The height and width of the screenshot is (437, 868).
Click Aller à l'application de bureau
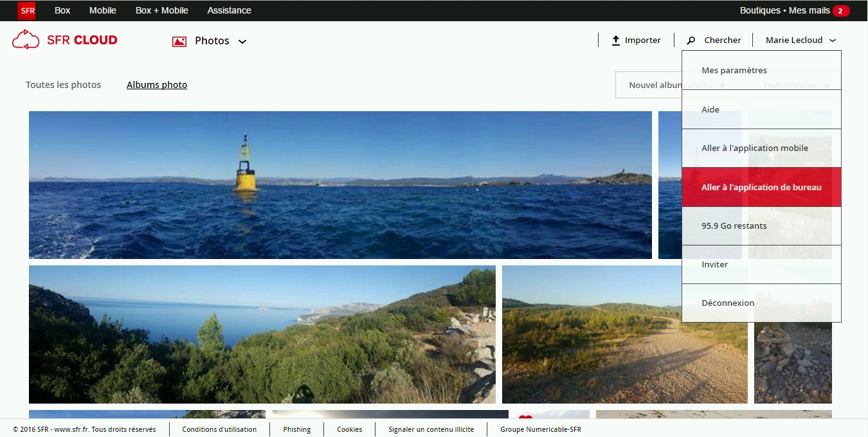pos(761,188)
